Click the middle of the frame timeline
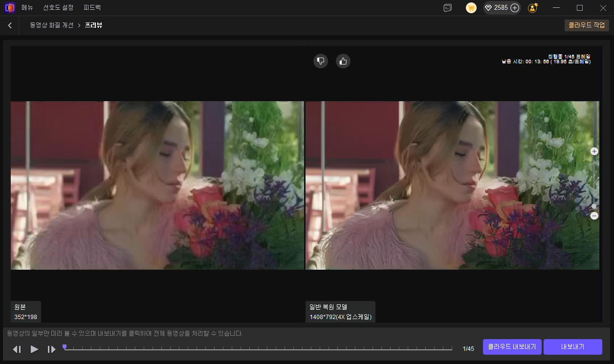Screen dimensions: 614x364 tap(258, 349)
